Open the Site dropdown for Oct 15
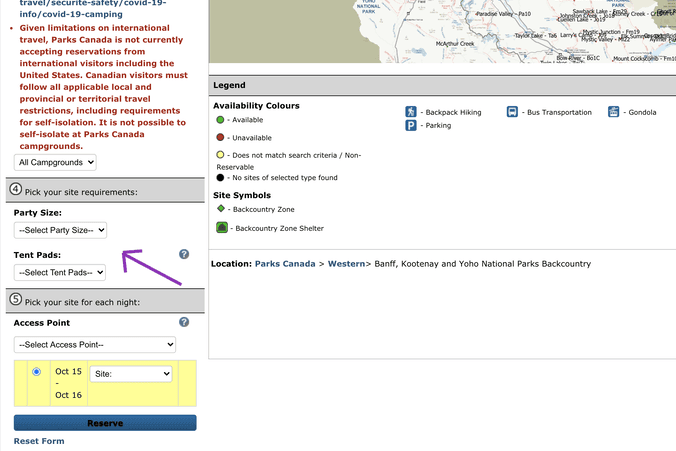This screenshot has height=451, width=676. pyautogui.click(x=131, y=373)
